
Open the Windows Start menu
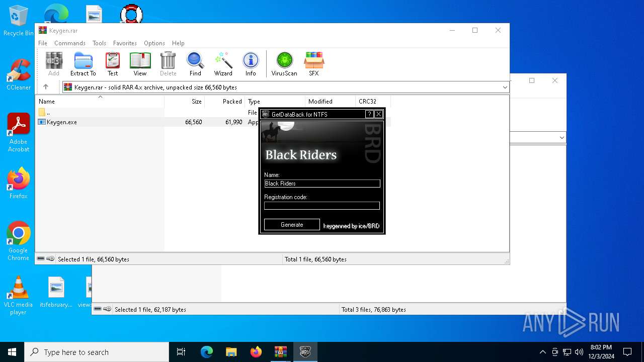pyautogui.click(x=12, y=352)
